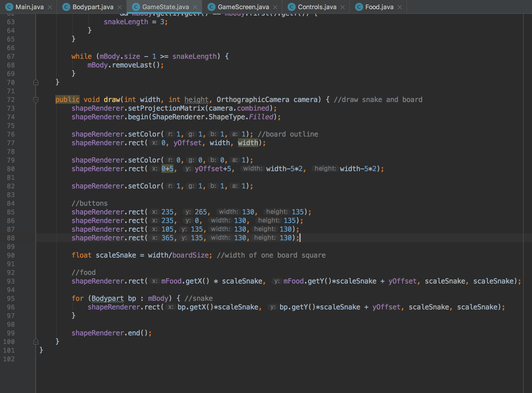Viewport: 532px width, 393px height.
Task: Open the Bodypart.java editor tab
Action: (92, 7)
